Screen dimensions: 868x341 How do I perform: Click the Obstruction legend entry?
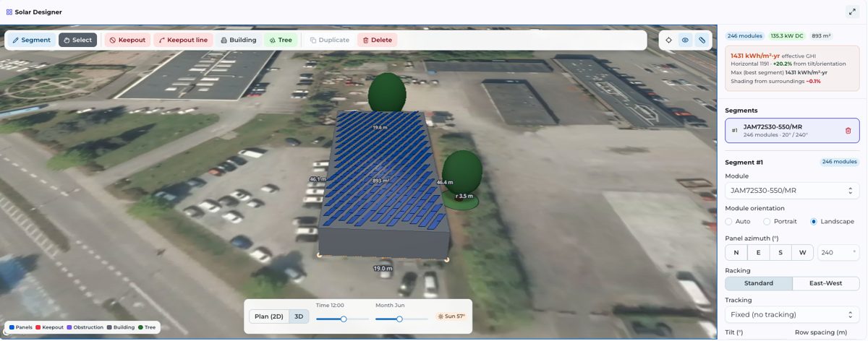[86, 327]
